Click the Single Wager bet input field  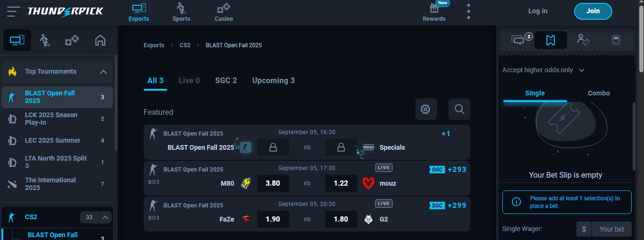[611, 229]
